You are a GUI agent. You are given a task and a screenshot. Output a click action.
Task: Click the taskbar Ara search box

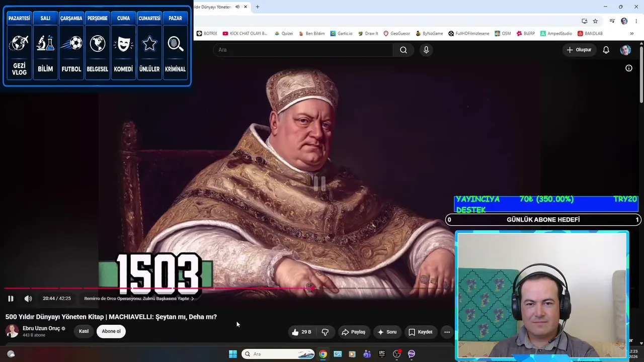tap(278, 354)
